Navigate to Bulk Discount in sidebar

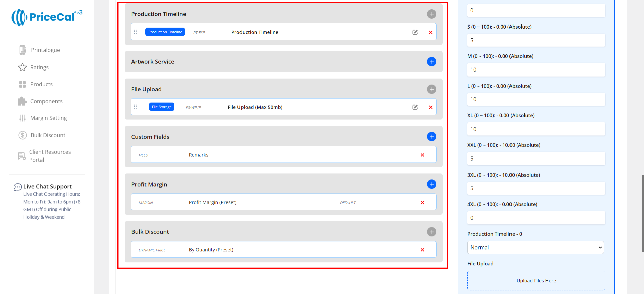pos(48,135)
